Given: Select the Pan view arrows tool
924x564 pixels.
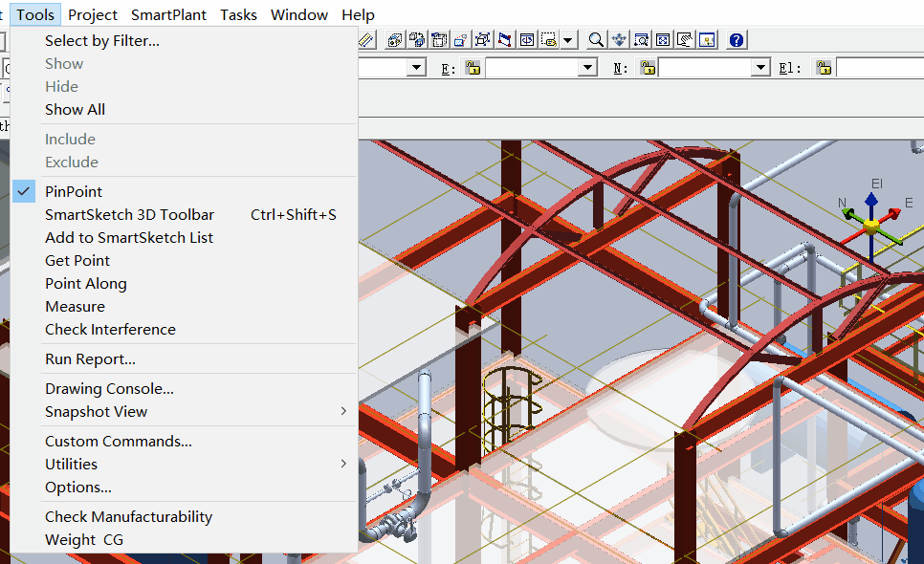Looking at the screenshot, I should pyautogui.click(x=619, y=40).
